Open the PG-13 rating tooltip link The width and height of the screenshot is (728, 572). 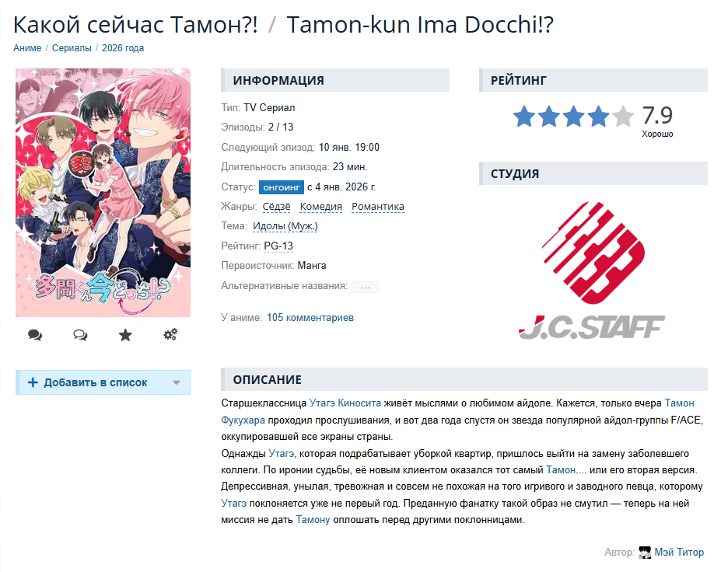click(278, 246)
